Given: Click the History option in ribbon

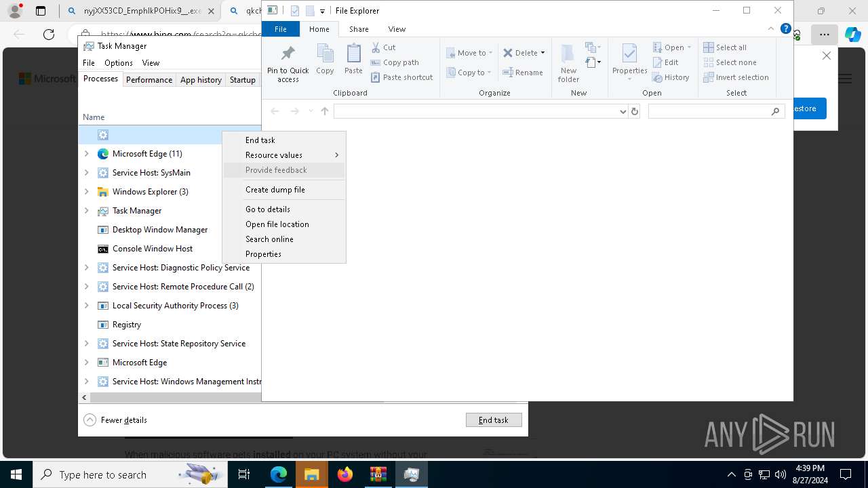Looking at the screenshot, I should coord(671,77).
